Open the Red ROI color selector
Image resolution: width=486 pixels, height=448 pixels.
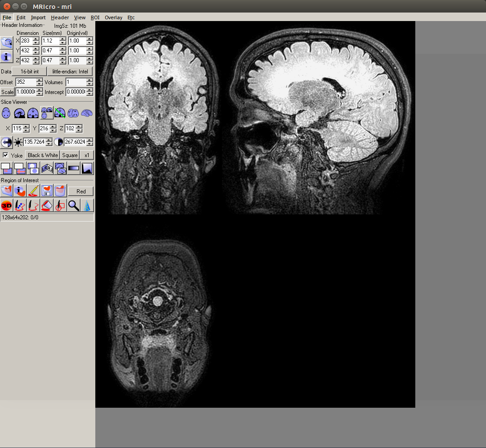tap(81, 191)
